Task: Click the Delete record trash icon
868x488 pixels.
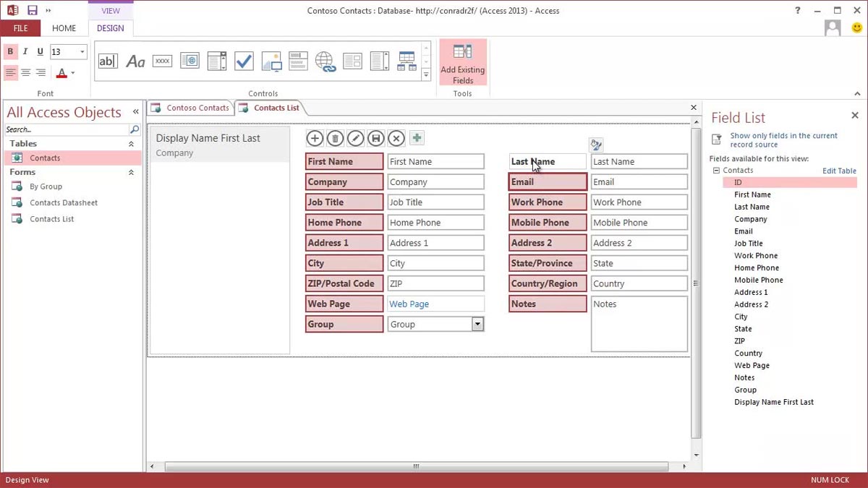Action: pyautogui.click(x=335, y=138)
